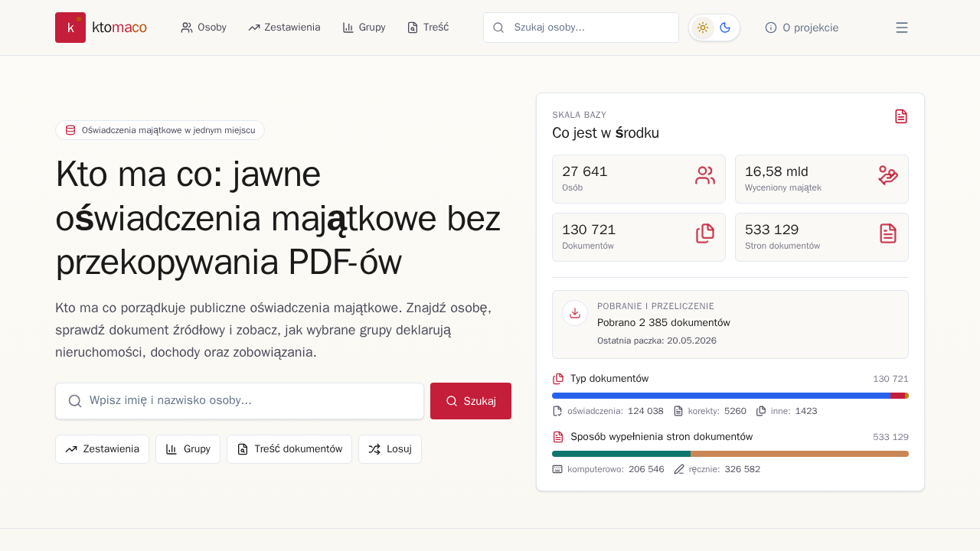
Task: Click the bar chart icon in Grupy shortcut
Action: pos(171,449)
